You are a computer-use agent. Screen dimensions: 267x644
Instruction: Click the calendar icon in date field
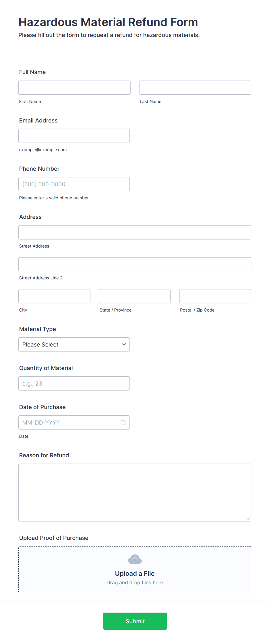coord(123,423)
